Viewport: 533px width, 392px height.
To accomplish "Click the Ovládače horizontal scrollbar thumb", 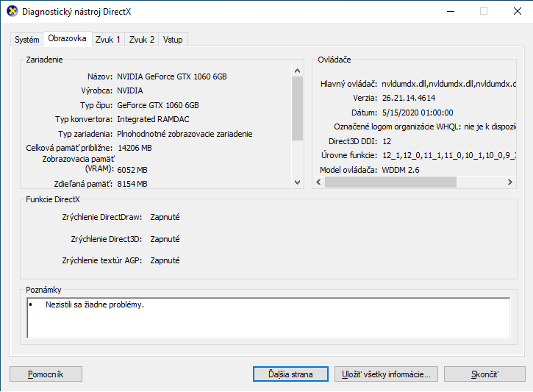I will 390,182.
